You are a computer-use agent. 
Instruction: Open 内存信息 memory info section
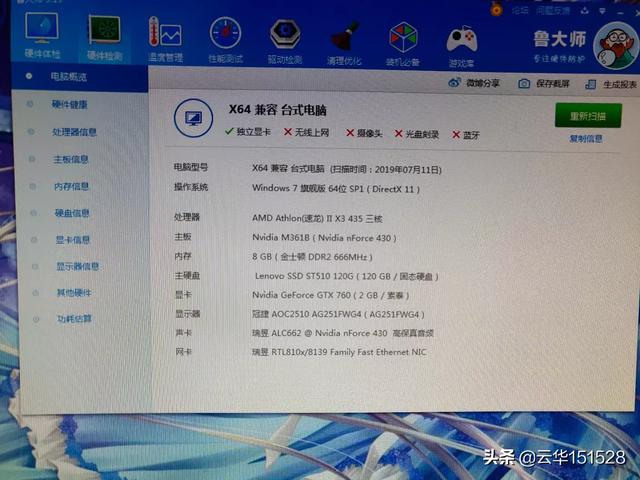tap(72, 186)
